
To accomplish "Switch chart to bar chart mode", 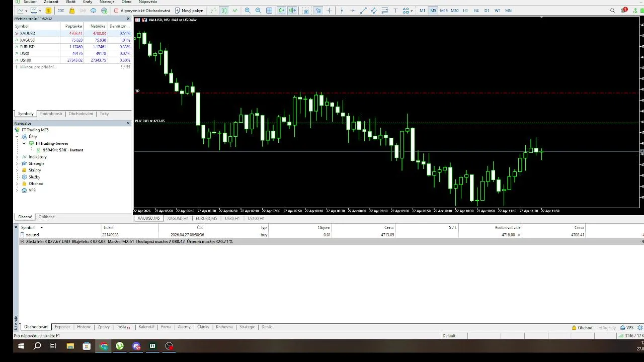I will (213, 11).
